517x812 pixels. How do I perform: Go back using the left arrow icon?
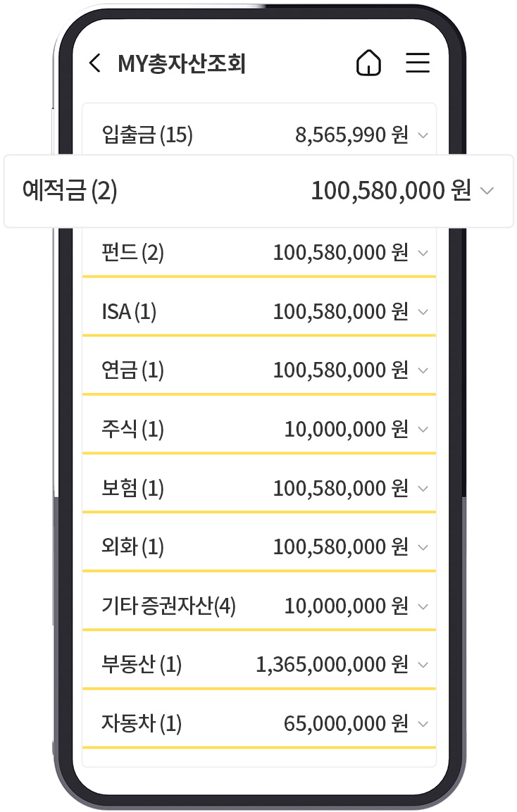(x=95, y=63)
